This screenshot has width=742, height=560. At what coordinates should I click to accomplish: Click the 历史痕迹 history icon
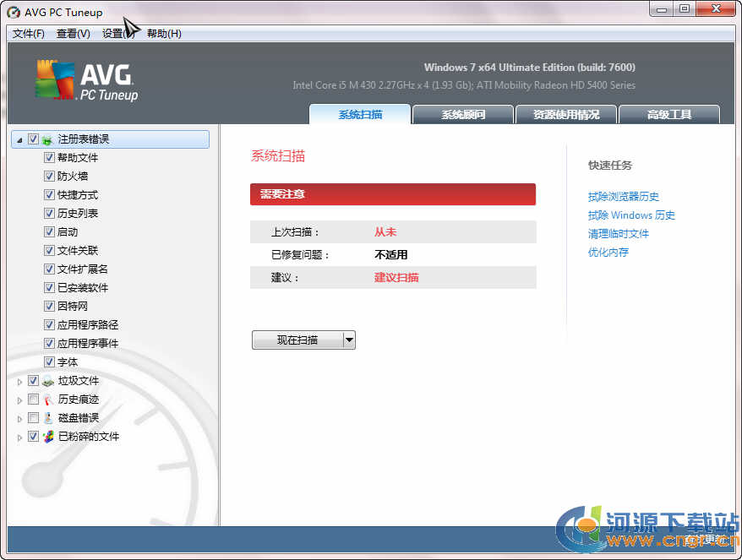[x=47, y=400]
